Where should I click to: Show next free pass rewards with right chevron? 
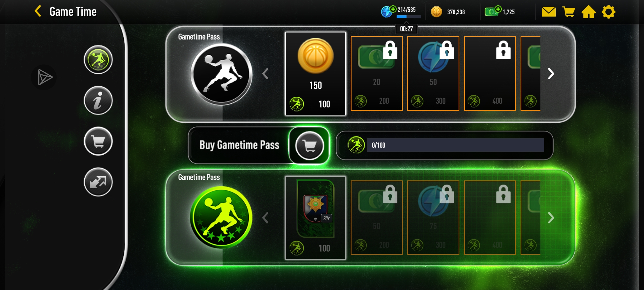pos(551,74)
